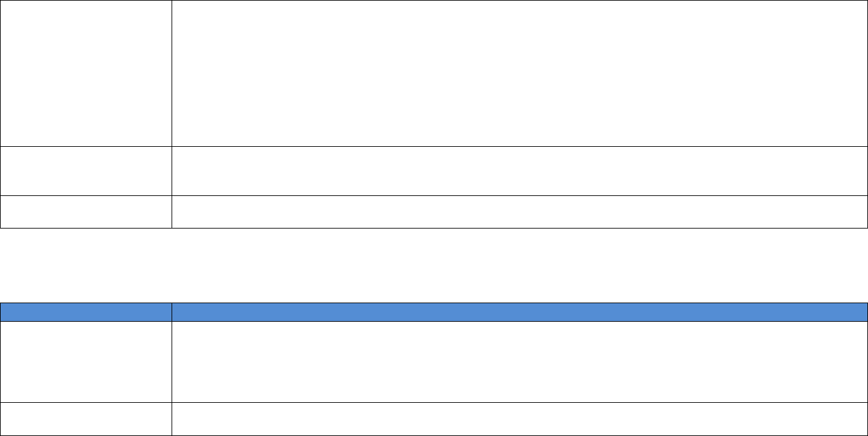Click the lower table's last-row wide right cell
Image resolution: width=868 pixels, height=436 pixels.
(x=519, y=419)
